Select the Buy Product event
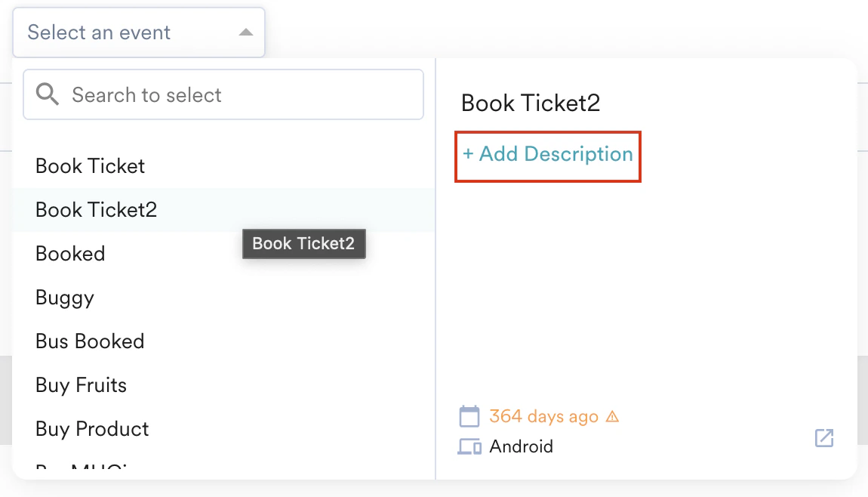The image size is (868, 497). click(x=92, y=429)
